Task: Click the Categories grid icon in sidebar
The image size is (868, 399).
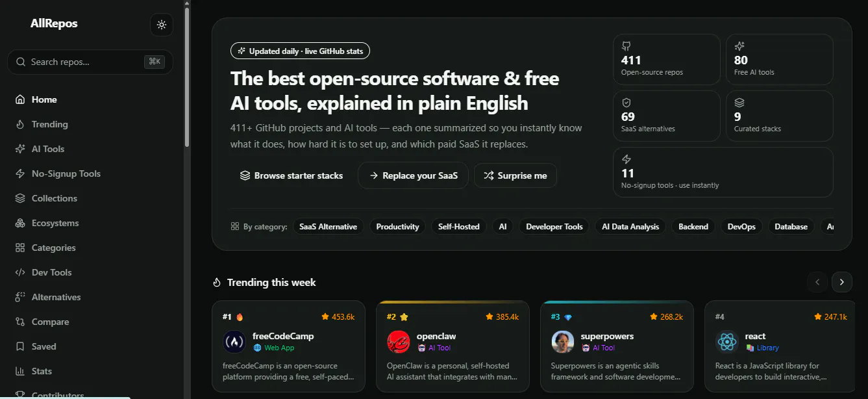Action: point(19,248)
